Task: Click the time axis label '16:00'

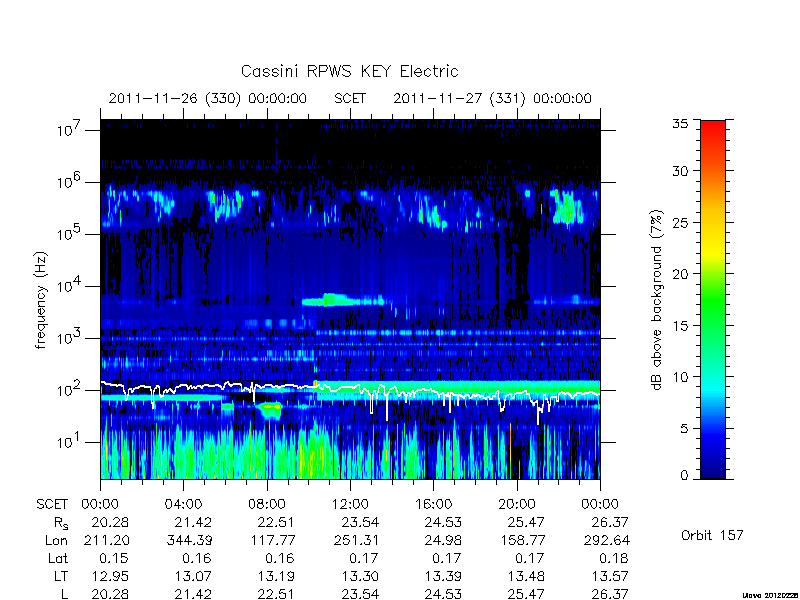Action: point(433,504)
